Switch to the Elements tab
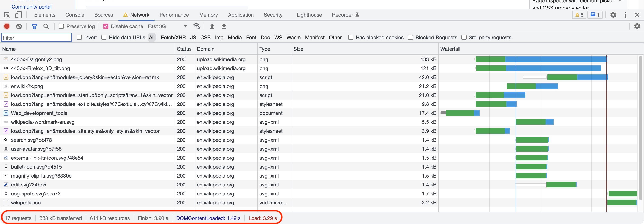 point(45,15)
